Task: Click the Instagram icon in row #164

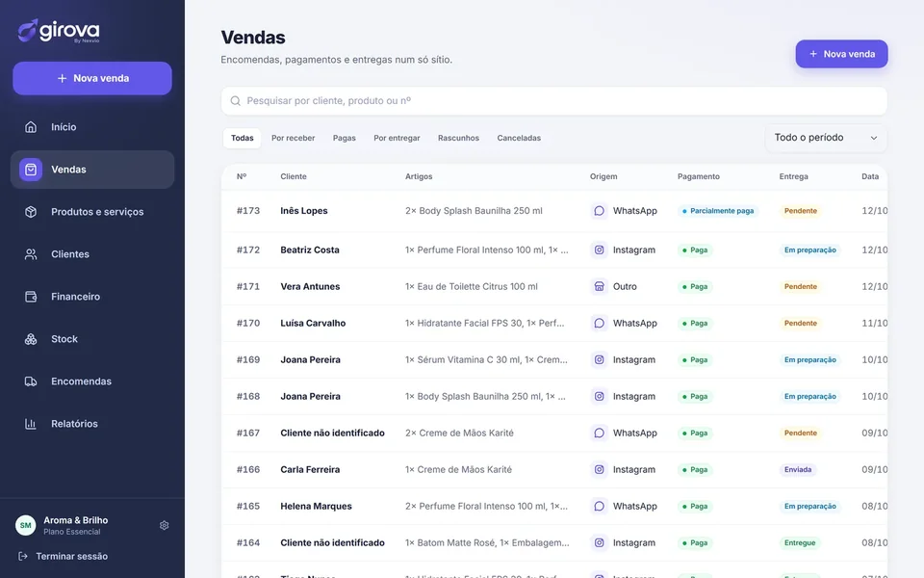Action: coord(600,542)
